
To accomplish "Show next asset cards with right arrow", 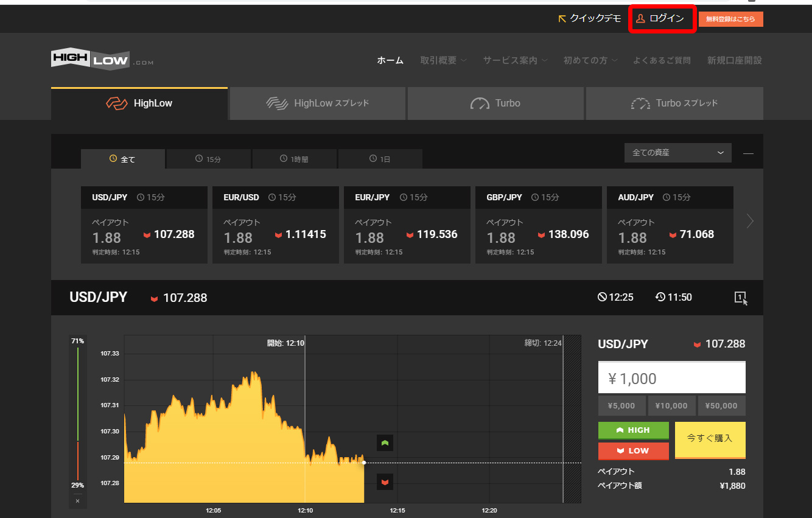I will click(x=750, y=222).
